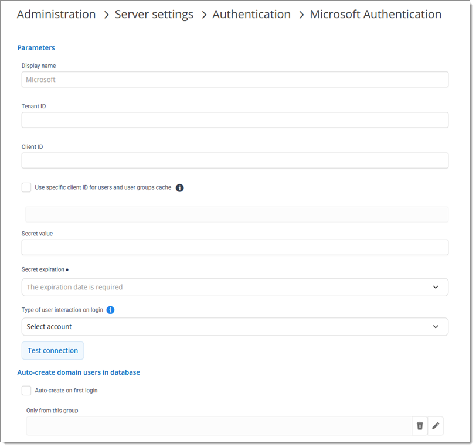Screen dimensions: 476x448
Task: Enable Use specific client ID checkbox
Action: [26, 187]
